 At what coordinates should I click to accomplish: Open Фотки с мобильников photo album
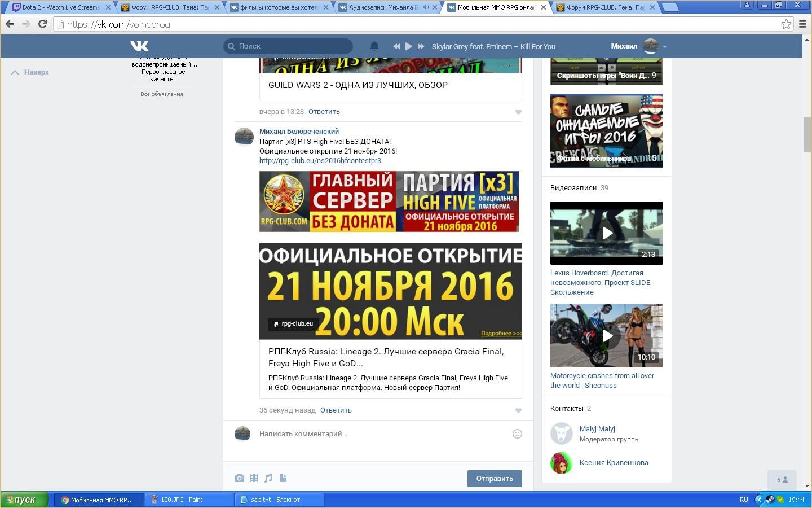click(x=607, y=131)
